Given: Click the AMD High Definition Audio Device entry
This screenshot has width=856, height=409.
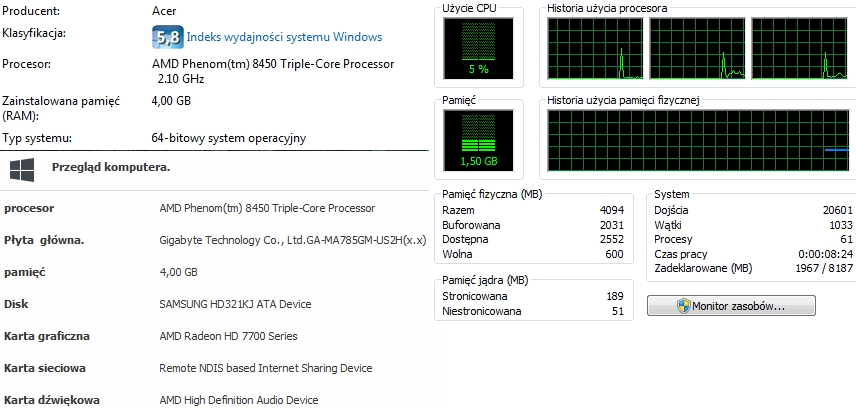Looking at the screenshot, I should point(239,400).
